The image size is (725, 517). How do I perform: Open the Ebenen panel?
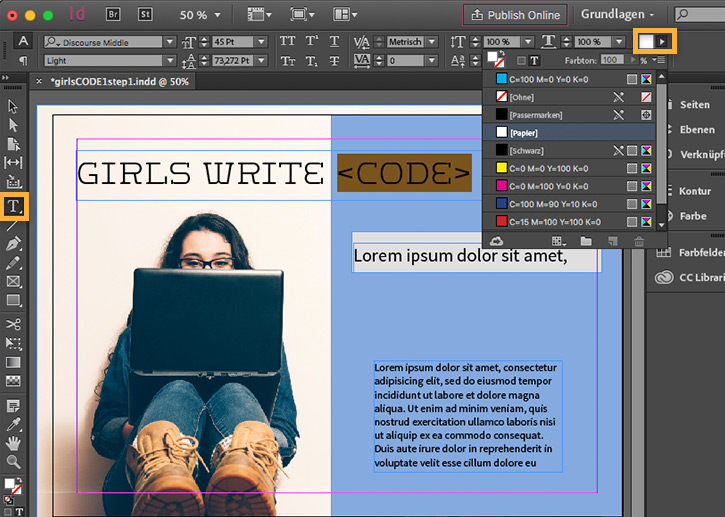pos(695,129)
